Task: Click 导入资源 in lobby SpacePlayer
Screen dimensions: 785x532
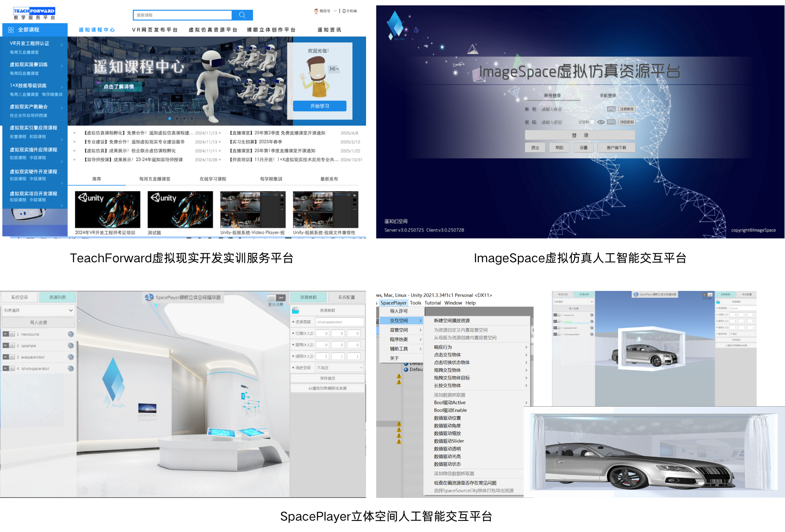Action: (38, 322)
